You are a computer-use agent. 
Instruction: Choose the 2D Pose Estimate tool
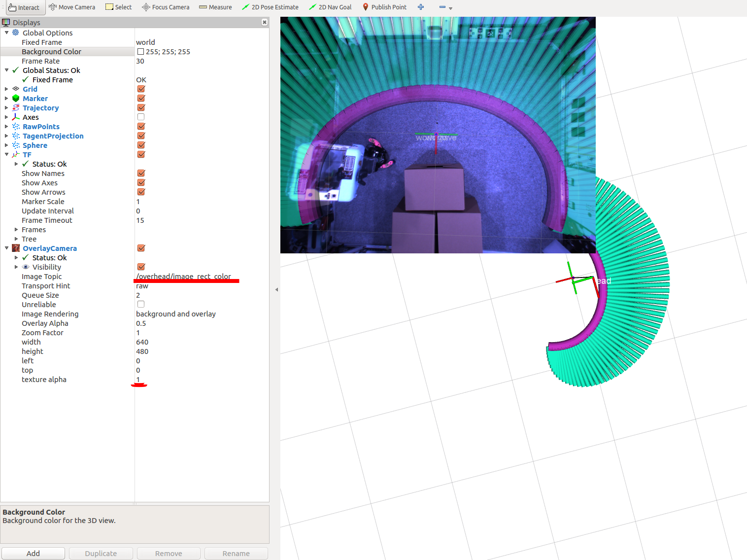click(x=270, y=7)
